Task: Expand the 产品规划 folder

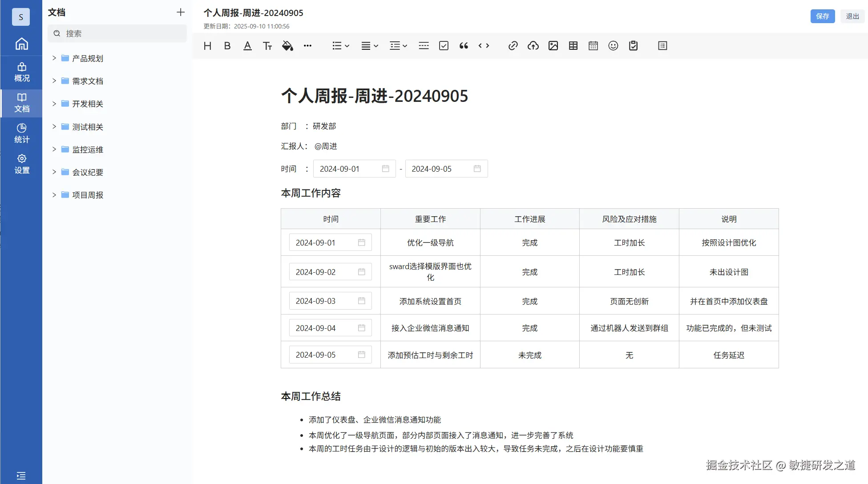Action: point(54,58)
